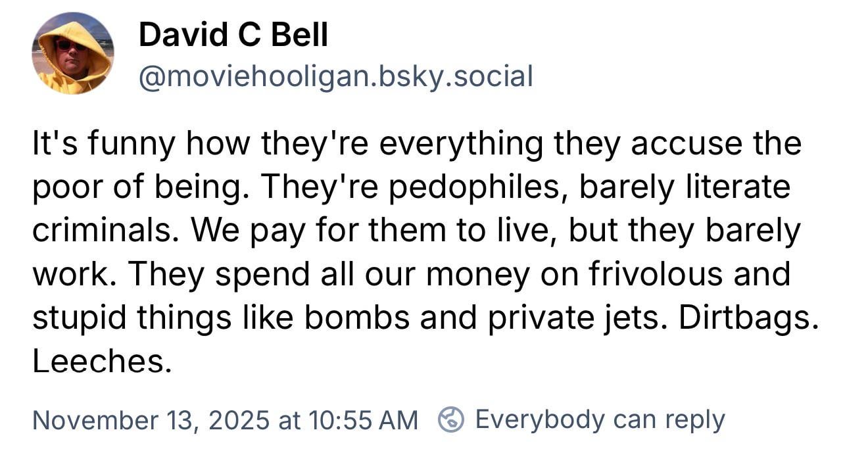Click the "10:55 AM" time text
The image size is (868, 453).
click(x=361, y=419)
